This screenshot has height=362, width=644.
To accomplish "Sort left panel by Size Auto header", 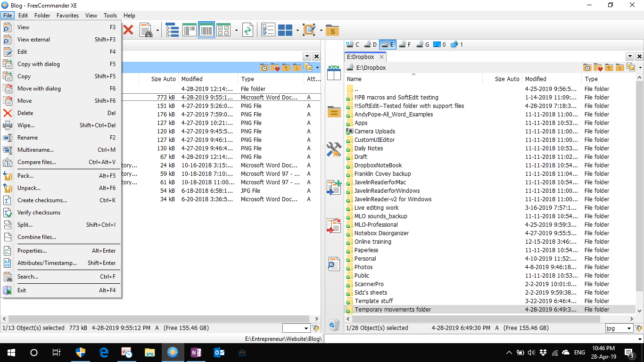I will (x=159, y=79).
